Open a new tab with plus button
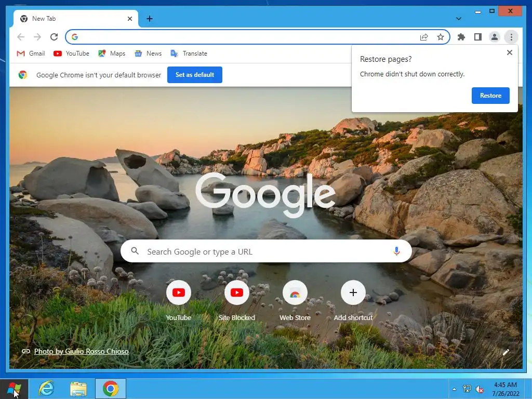 [x=149, y=19]
